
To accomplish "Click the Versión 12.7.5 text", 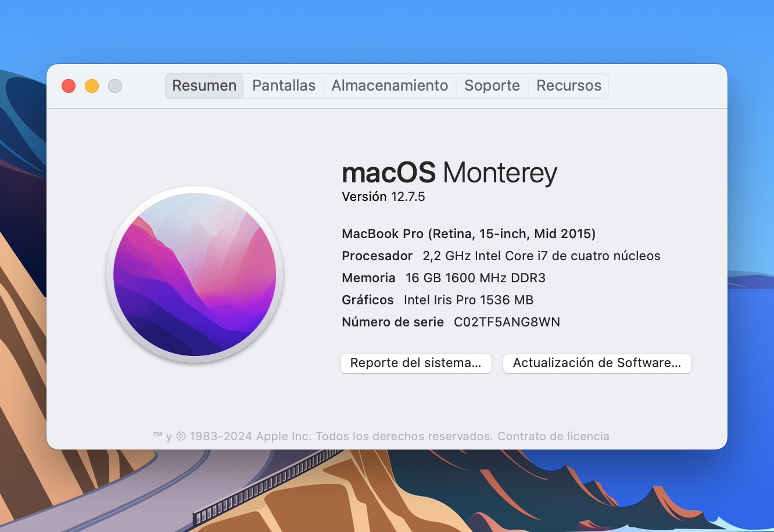I will click(384, 197).
